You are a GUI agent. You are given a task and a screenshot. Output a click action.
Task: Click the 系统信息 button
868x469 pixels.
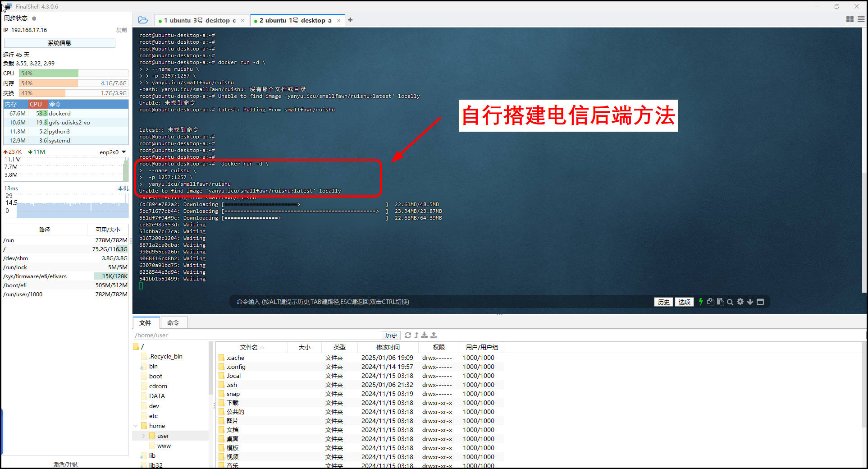coord(59,43)
